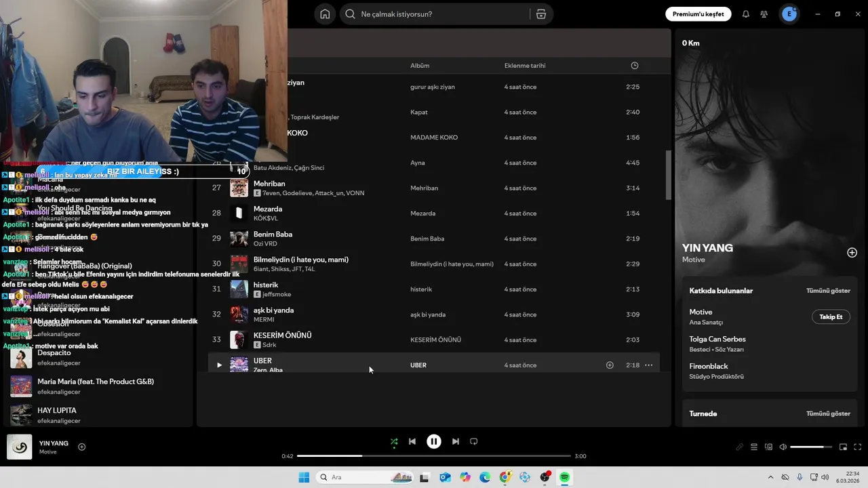Select the aşk bi yanda track

434,314
